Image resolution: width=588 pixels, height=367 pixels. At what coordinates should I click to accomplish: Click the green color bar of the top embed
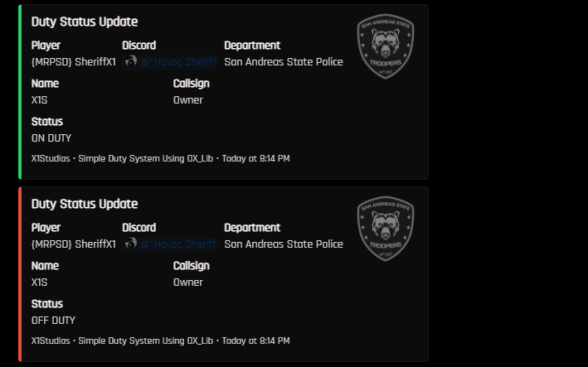pos(20,92)
